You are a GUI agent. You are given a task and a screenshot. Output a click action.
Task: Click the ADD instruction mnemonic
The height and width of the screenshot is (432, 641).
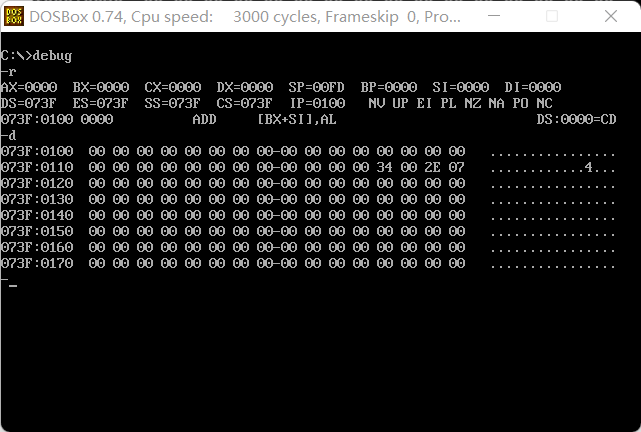coord(204,119)
